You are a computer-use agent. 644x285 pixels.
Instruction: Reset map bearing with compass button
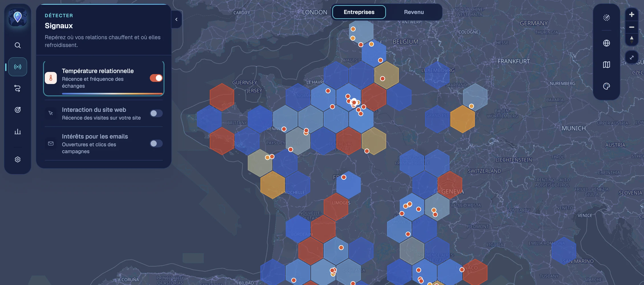tap(632, 39)
